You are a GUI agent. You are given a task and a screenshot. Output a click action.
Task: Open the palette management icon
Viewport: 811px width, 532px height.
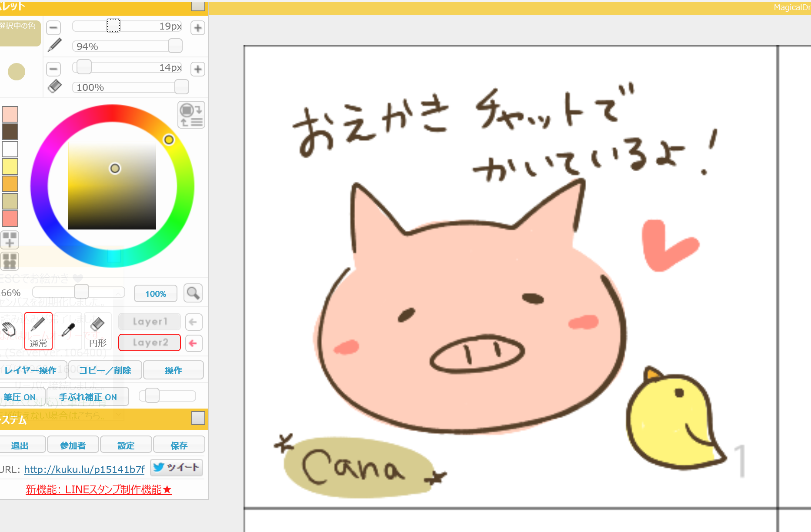pyautogui.click(x=10, y=261)
